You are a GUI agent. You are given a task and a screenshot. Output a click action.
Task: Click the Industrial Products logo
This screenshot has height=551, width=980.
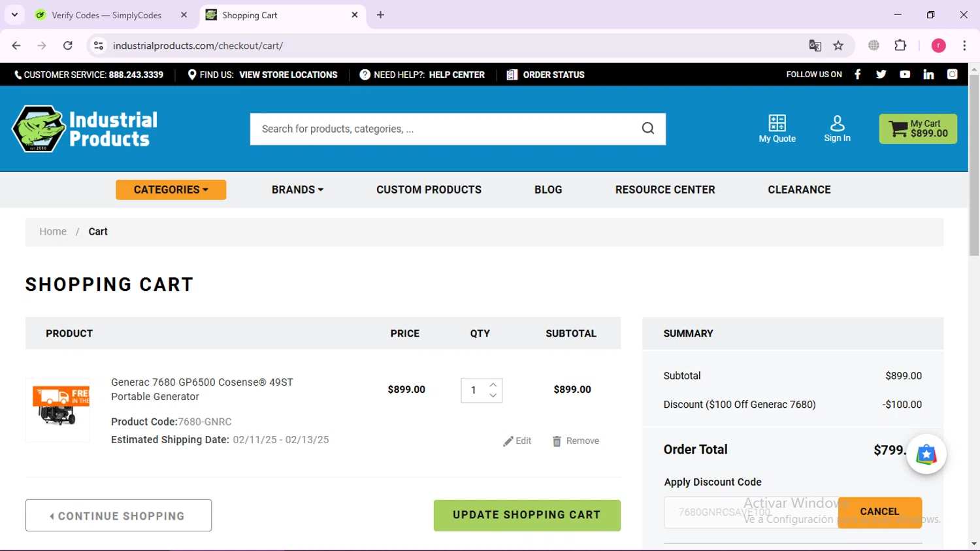pyautogui.click(x=85, y=129)
